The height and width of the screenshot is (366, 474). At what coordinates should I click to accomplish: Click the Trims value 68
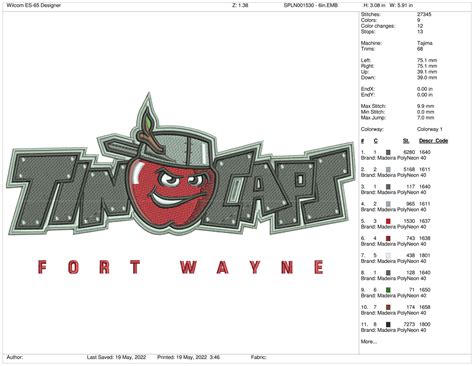(x=420, y=49)
